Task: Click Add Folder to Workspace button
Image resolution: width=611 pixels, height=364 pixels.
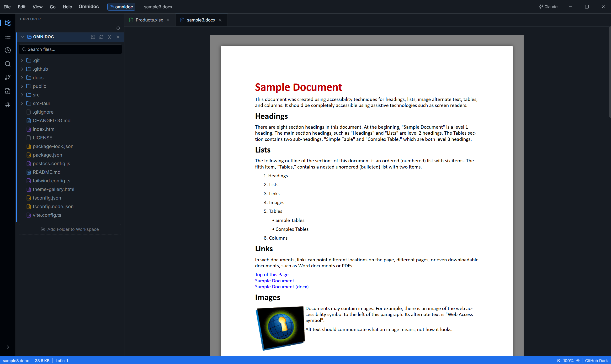Action: pos(70,229)
